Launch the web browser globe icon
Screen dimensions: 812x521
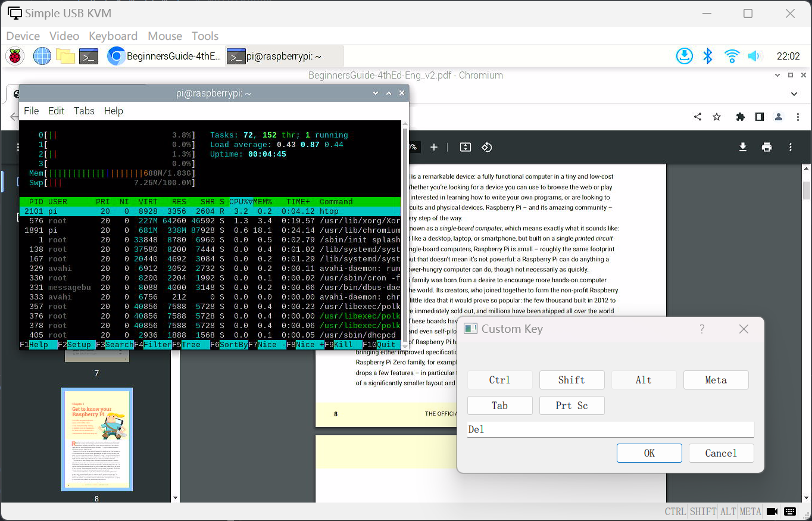click(x=42, y=57)
